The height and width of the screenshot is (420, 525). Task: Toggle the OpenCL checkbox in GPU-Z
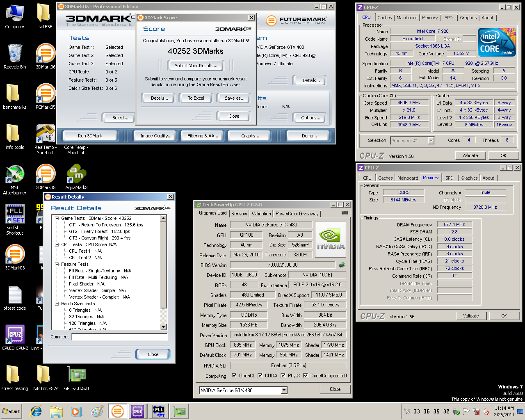[x=234, y=375]
